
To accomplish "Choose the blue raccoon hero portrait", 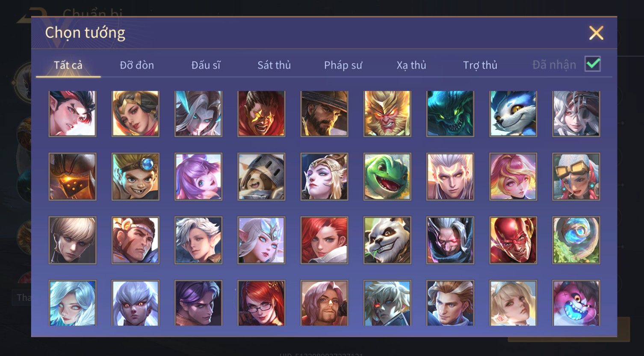I will coord(513,113).
